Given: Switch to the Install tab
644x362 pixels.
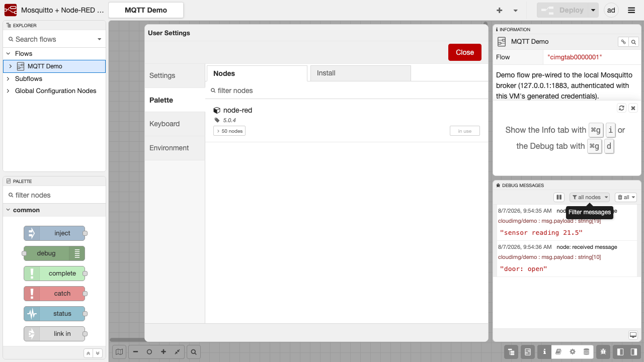Looking at the screenshot, I should 361,73.
